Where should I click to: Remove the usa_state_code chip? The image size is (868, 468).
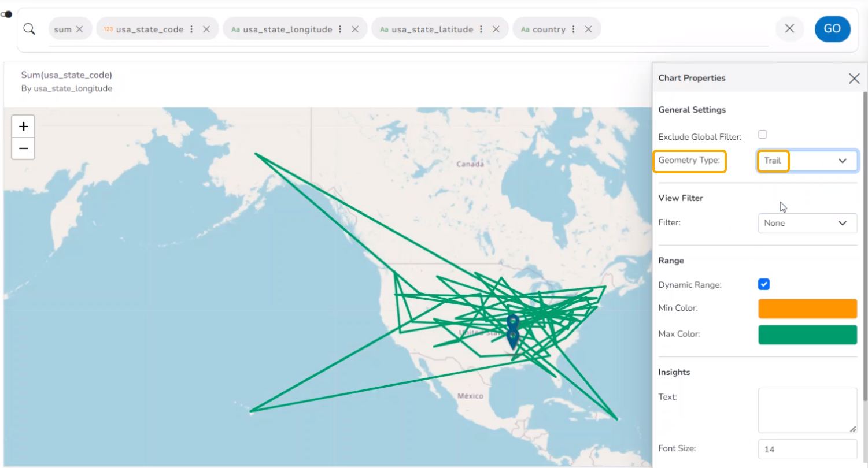pos(206,29)
